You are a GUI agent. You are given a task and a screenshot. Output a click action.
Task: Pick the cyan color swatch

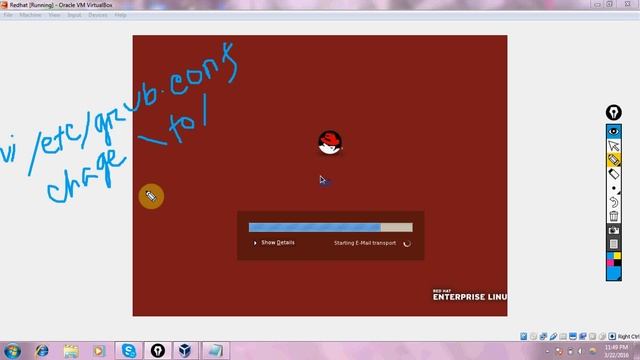pos(610,256)
